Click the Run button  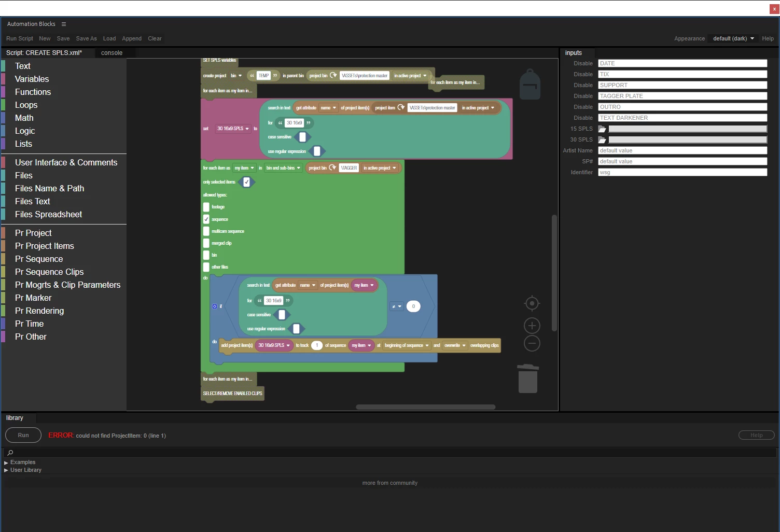point(23,435)
